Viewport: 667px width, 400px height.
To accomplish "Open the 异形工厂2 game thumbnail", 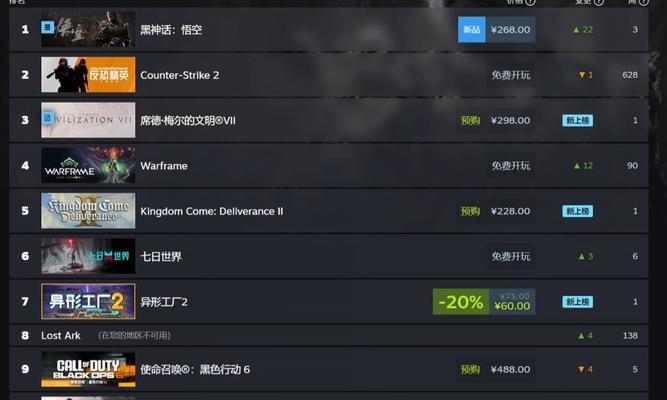I will pyautogui.click(x=88, y=301).
